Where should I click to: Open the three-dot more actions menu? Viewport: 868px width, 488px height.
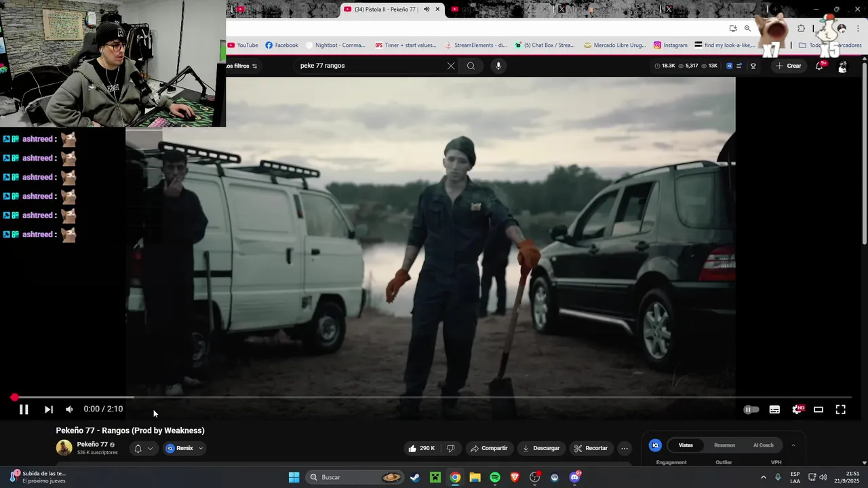(x=625, y=448)
